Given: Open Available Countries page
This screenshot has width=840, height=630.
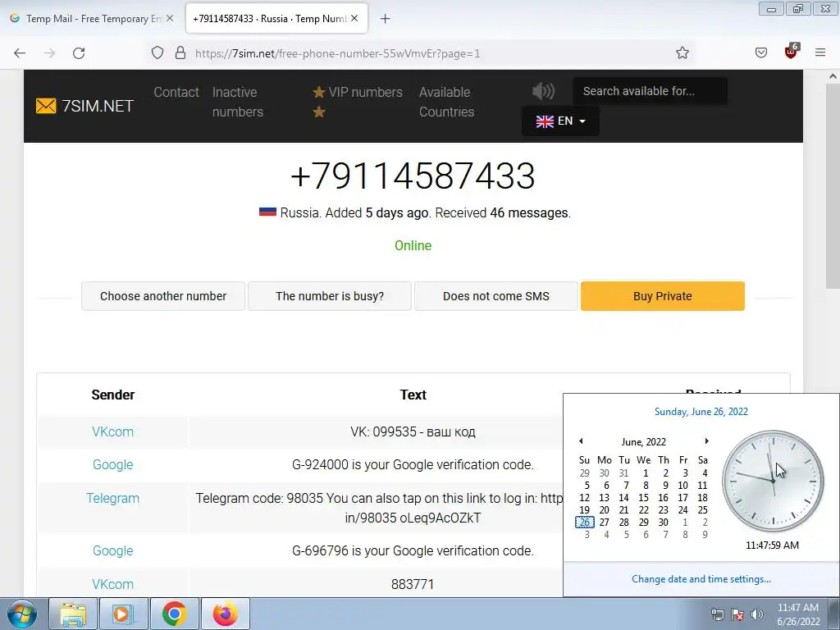Looking at the screenshot, I should pos(446,102).
